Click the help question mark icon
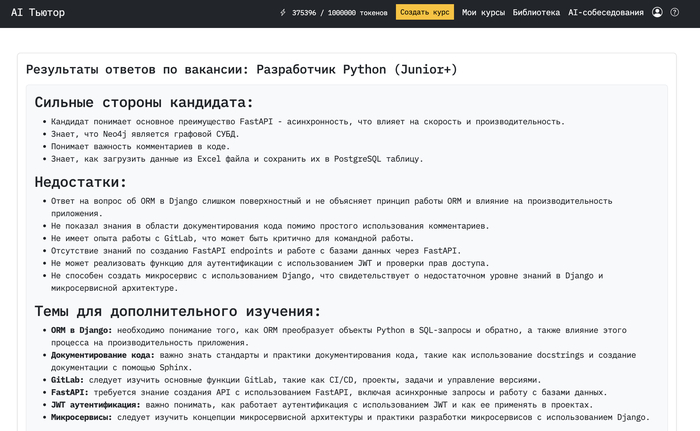This screenshot has width=700, height=431. (673, 13)
